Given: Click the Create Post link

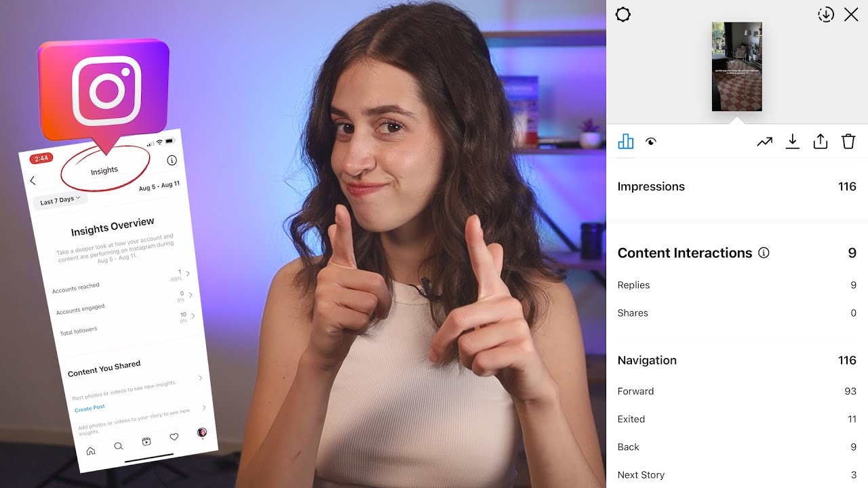Looking at the screenshot, I should [x=90, y=409].
